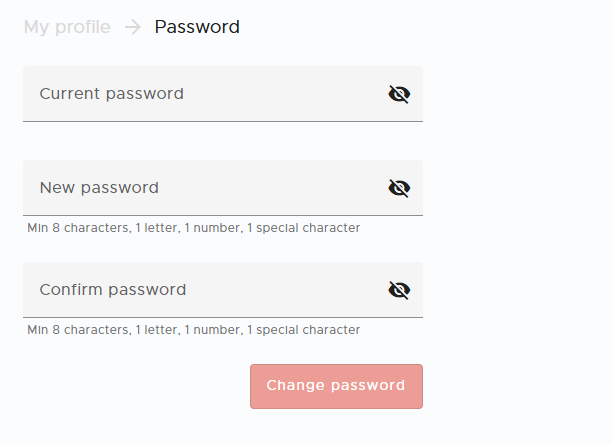Click the "Current password" placeholder label
The width and height of the screenshot is (612, 443).
pos(111,94)
